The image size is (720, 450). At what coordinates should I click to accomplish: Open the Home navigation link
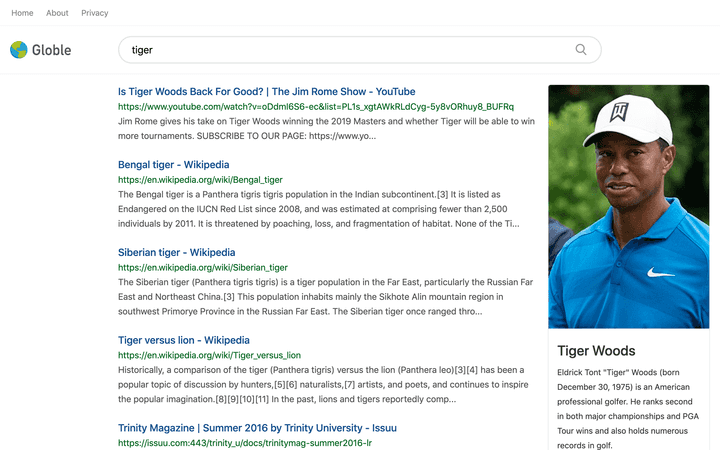tap(22, 13)
